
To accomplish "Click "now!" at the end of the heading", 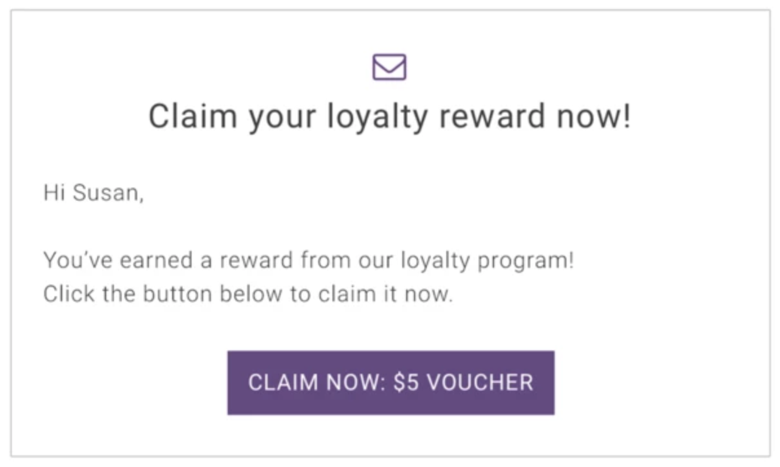I will pos(594,116).
